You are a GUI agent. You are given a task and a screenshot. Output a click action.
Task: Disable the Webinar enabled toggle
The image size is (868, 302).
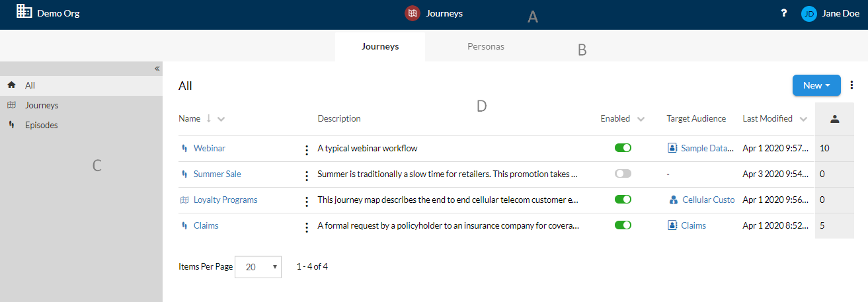click(x=623, y=148)
